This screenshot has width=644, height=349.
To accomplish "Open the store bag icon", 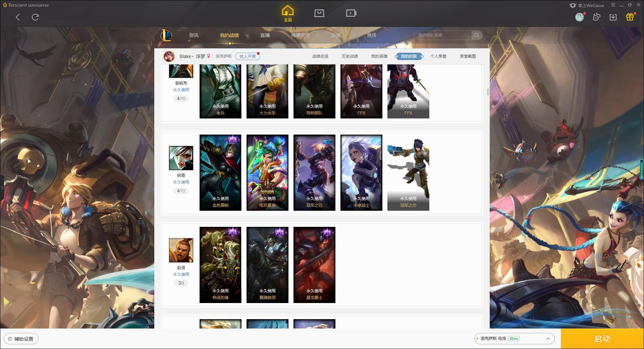I will 319,13.
